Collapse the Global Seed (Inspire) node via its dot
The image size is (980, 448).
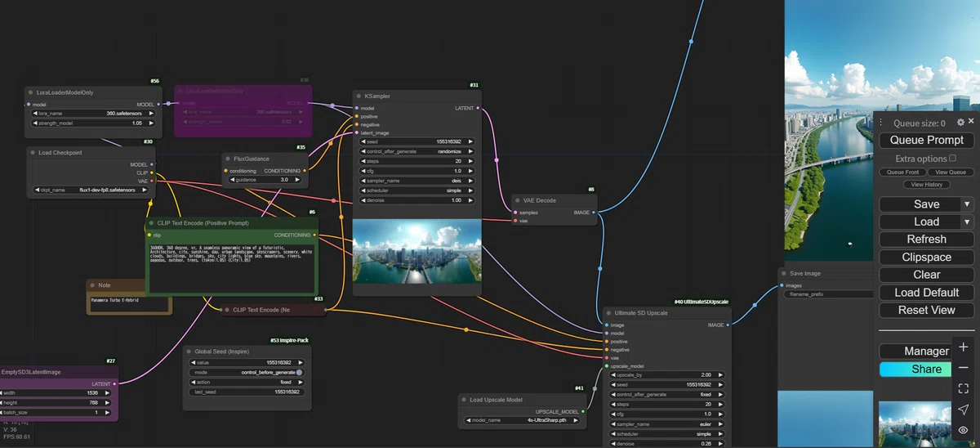[189, 352]
